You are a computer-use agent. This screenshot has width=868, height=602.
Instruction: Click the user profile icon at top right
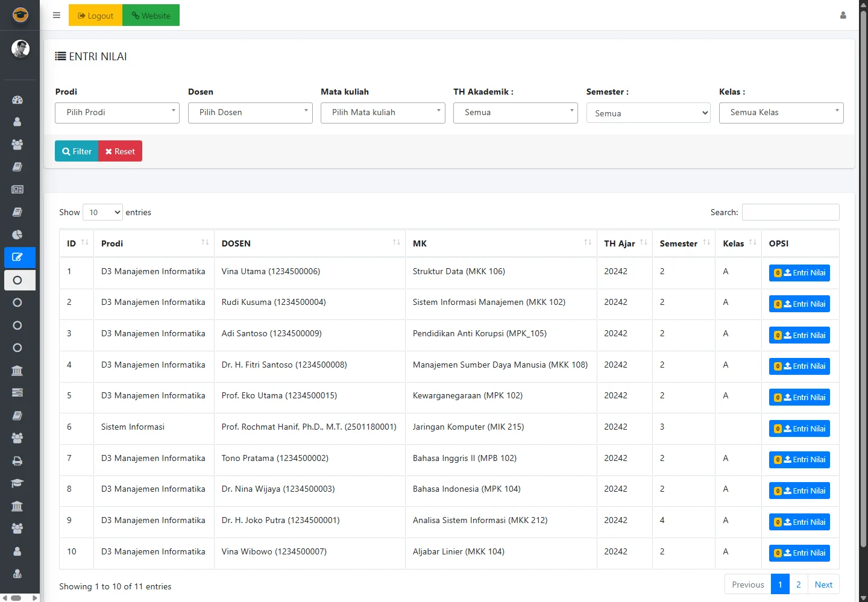843,16
